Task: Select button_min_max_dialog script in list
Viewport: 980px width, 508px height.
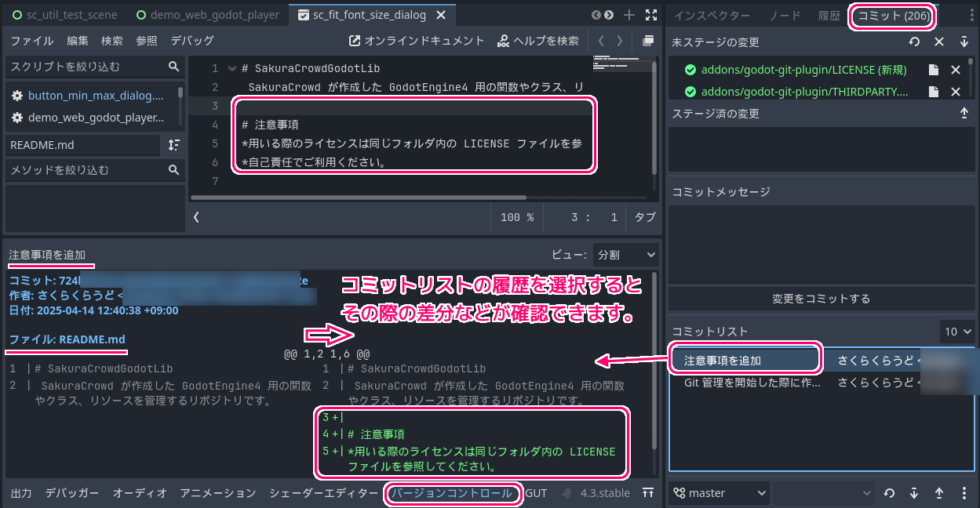Action: (93, 96)
